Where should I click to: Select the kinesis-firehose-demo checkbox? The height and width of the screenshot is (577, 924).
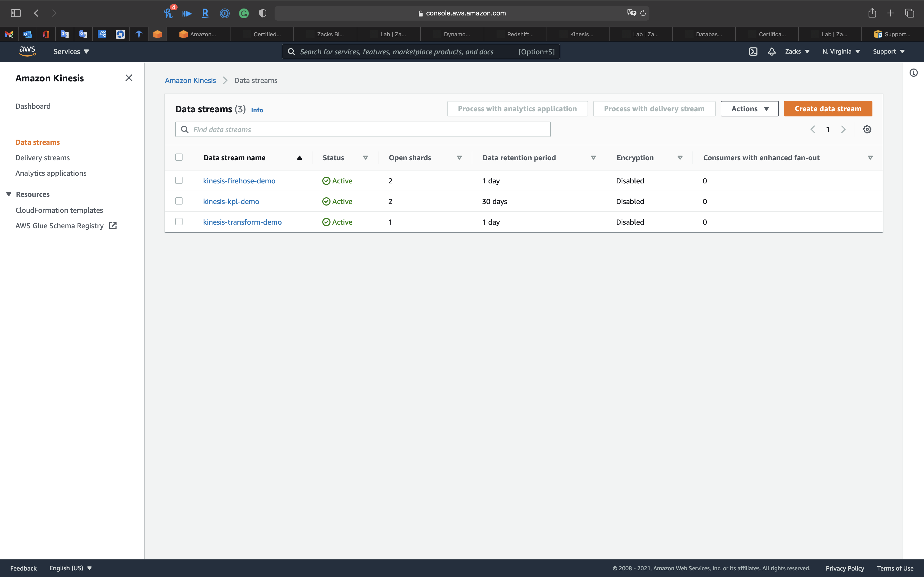coord(179,181)
